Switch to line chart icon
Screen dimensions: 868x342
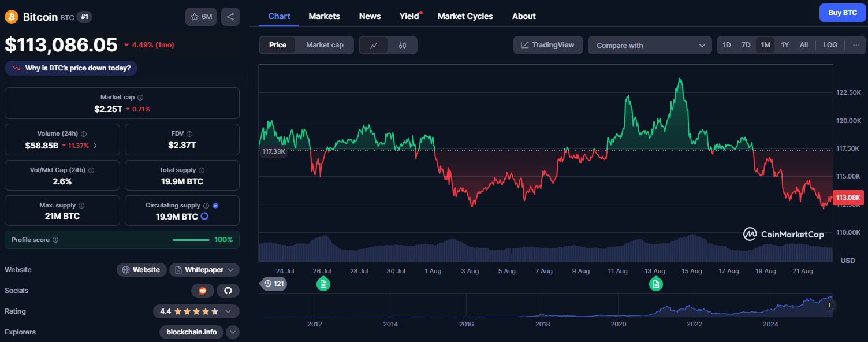pos(374,45)
